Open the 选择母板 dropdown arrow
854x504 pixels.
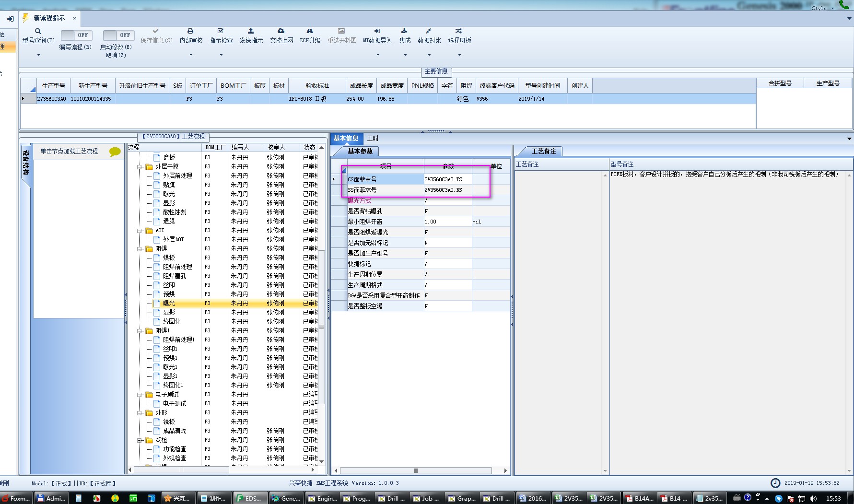(x=459, y=55)
